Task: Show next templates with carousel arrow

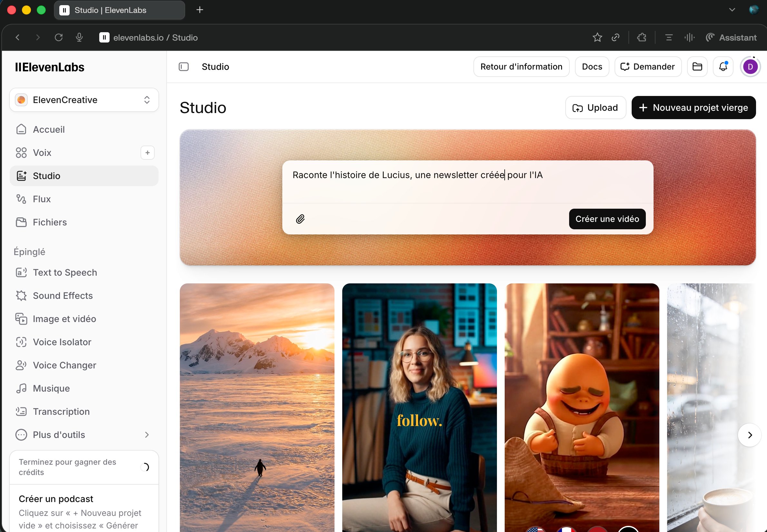Action: (749, 435)
